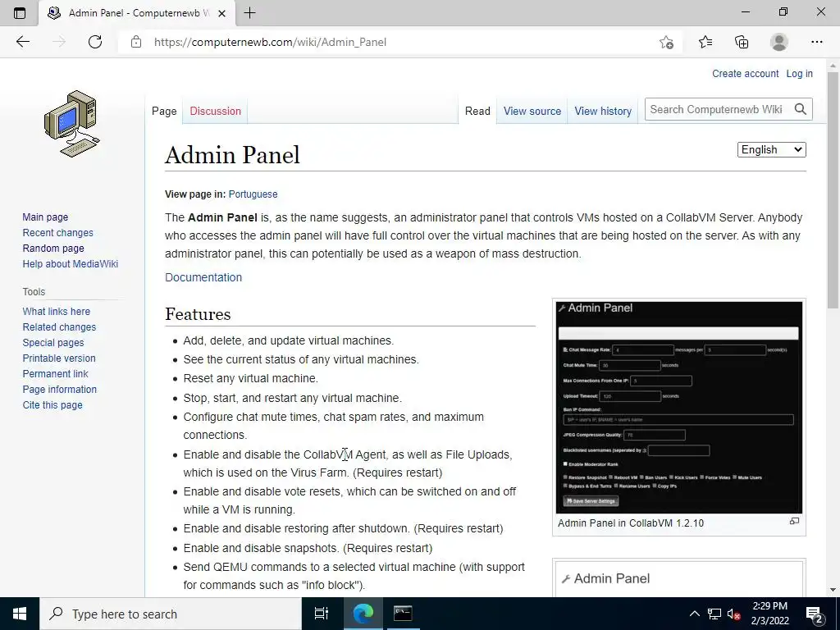Image resolution: width=840 pixels, height=630 pixels.
Task: Click the browser Back arrow
Action: 22,42
